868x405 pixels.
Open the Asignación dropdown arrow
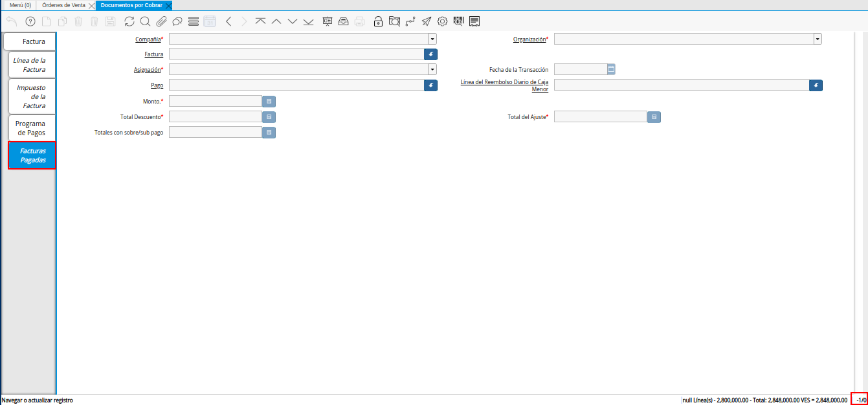pyautogui.click(x=432, y=69)
